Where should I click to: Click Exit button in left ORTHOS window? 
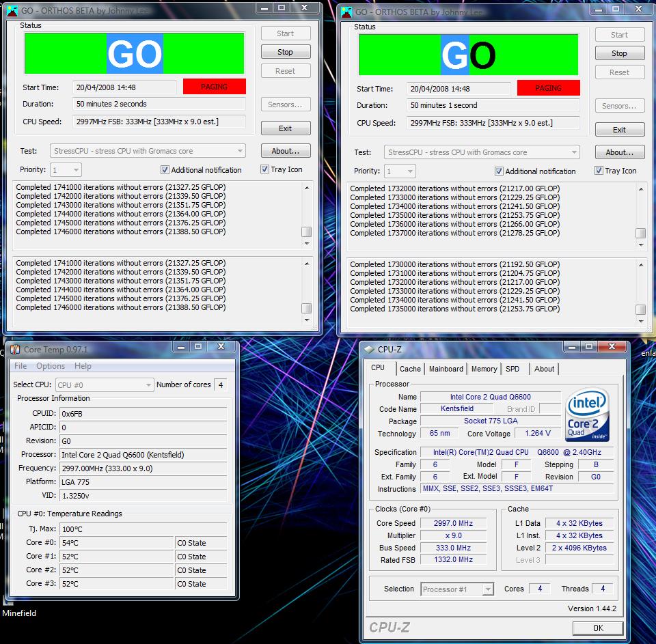[286, 128]
